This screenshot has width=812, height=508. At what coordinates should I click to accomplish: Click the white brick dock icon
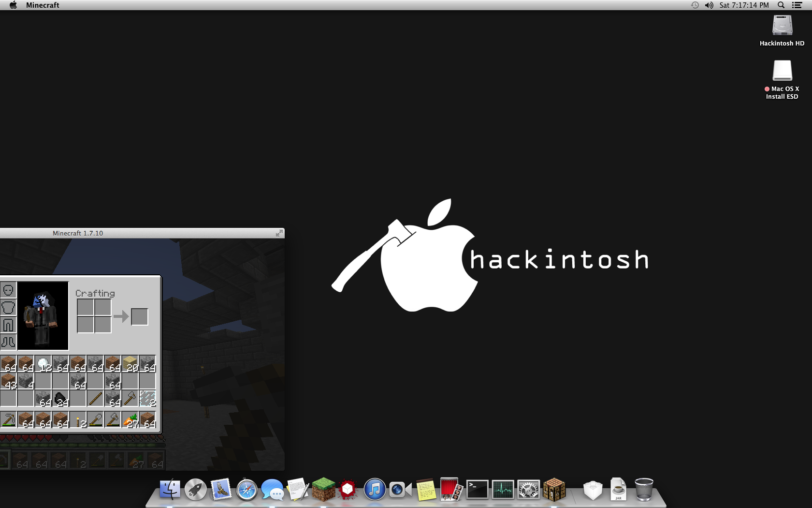[x=593, y=490]
